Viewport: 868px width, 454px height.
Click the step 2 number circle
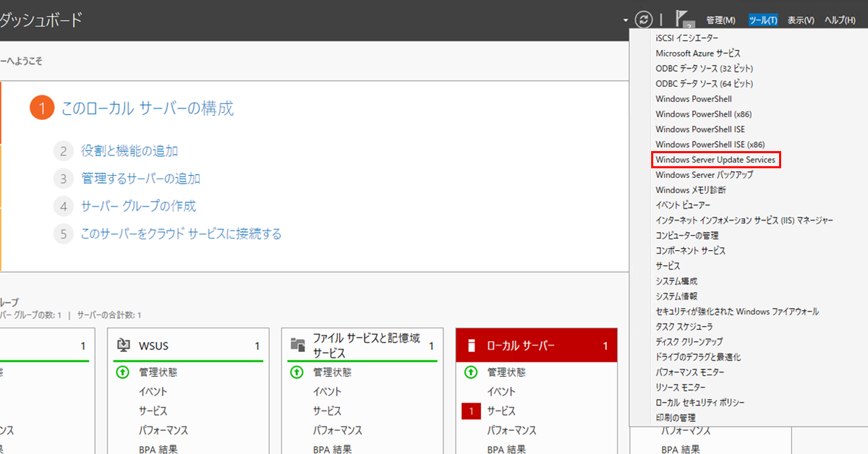point(64,151)
